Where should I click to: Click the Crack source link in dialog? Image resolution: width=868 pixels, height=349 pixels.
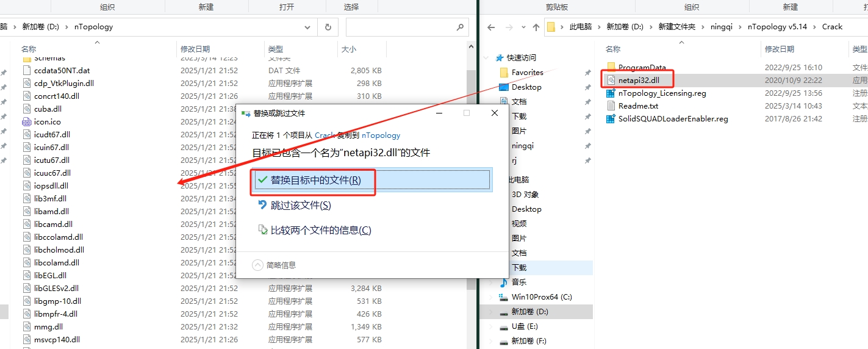click(325, 135)
